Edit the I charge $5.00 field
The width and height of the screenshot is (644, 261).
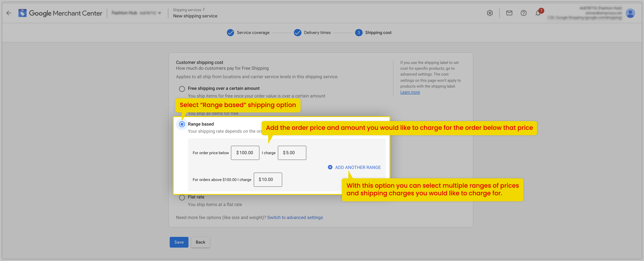292,153
